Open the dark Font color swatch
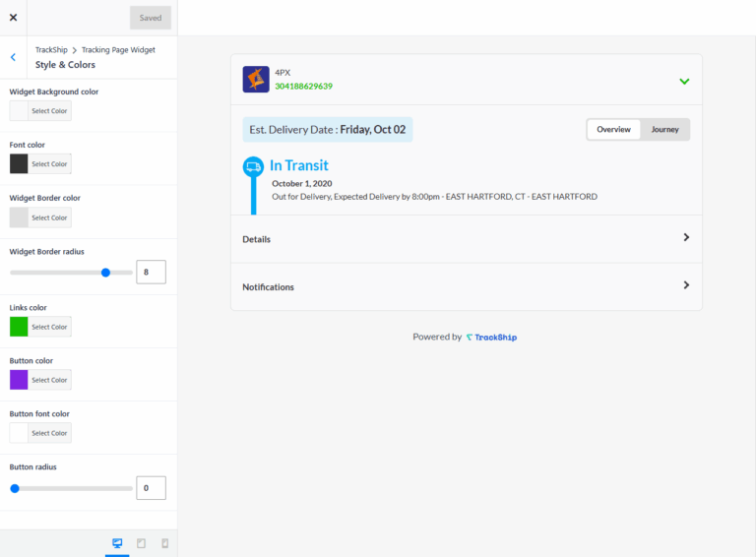Screen dimensions: 756x557 pos(19,163)
